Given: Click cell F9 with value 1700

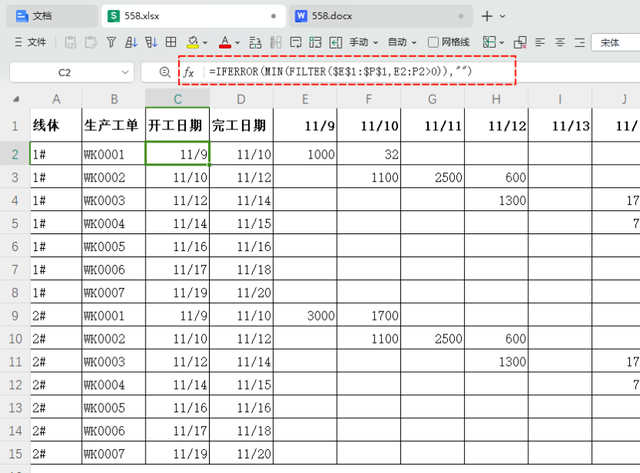Looking at the screenshot, I should [369, 315].
